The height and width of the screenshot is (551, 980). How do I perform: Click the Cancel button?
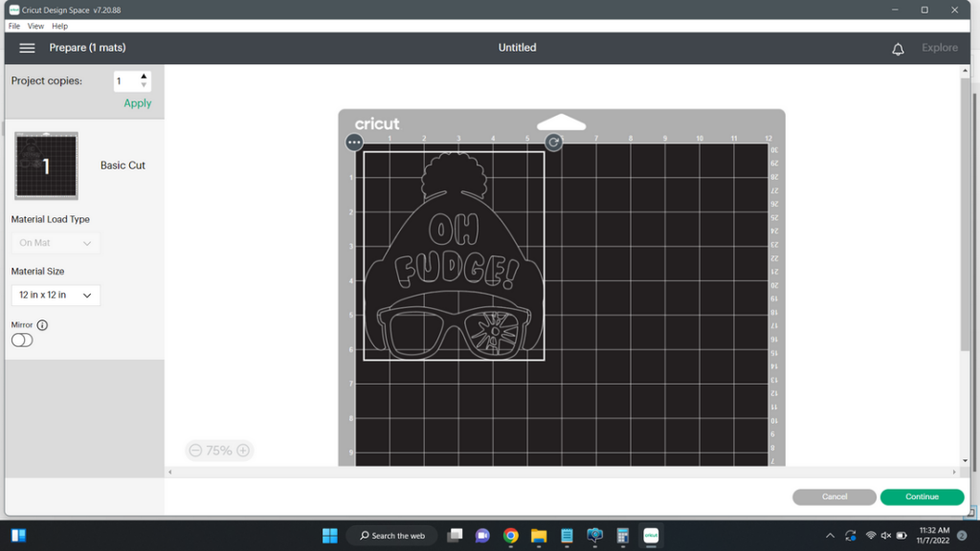(x=835, y=496)
